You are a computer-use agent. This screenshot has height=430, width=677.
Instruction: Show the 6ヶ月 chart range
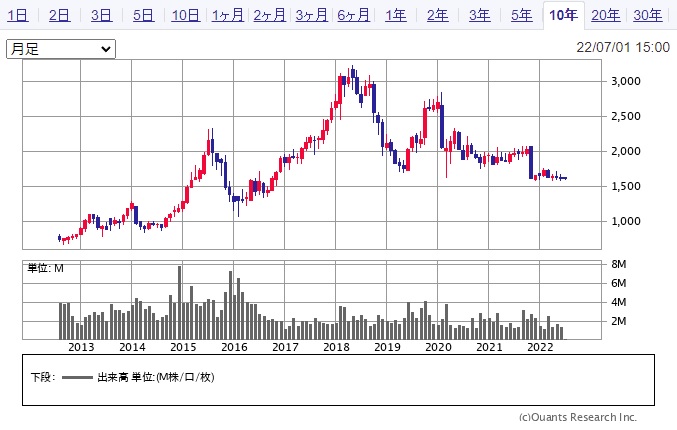pyautogui.click(x=353, y=16)
